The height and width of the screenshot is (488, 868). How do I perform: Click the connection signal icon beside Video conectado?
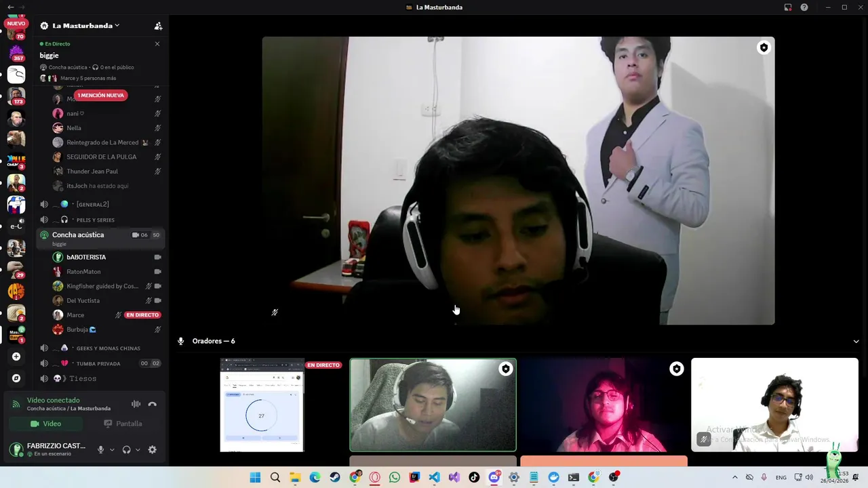[x=16, y=404]
